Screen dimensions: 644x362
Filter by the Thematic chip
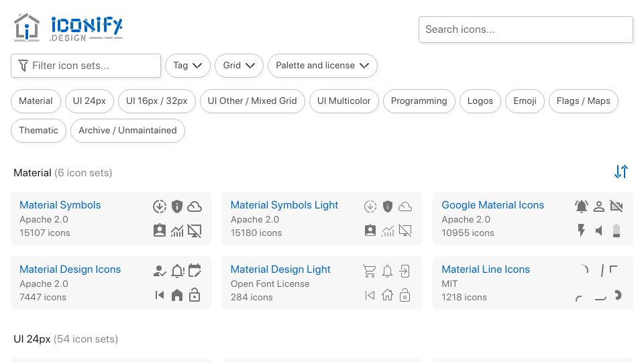point(39,131)
